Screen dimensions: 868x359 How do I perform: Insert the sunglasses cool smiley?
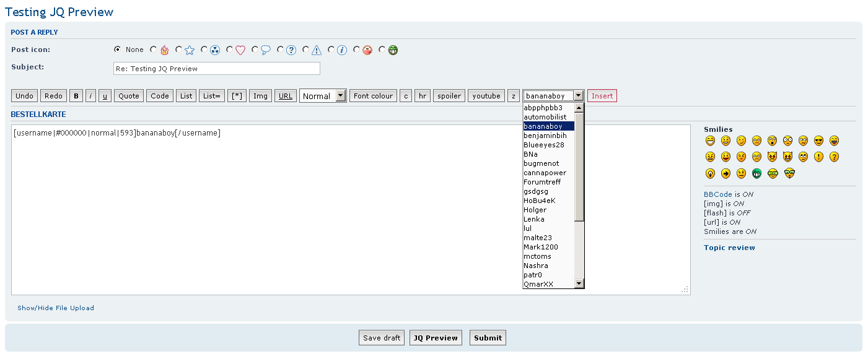click(x=818, y=141)
